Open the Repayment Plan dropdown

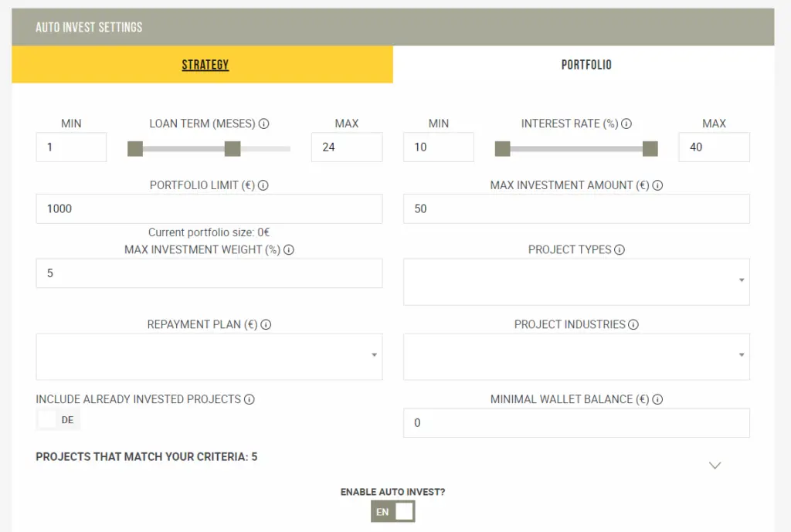(209, 357)
